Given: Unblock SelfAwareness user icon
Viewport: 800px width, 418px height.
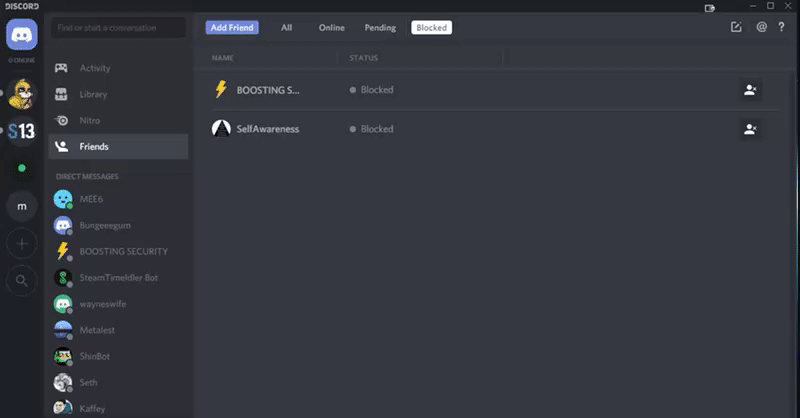Looking at the screenshot, I should tap(750, 129).
